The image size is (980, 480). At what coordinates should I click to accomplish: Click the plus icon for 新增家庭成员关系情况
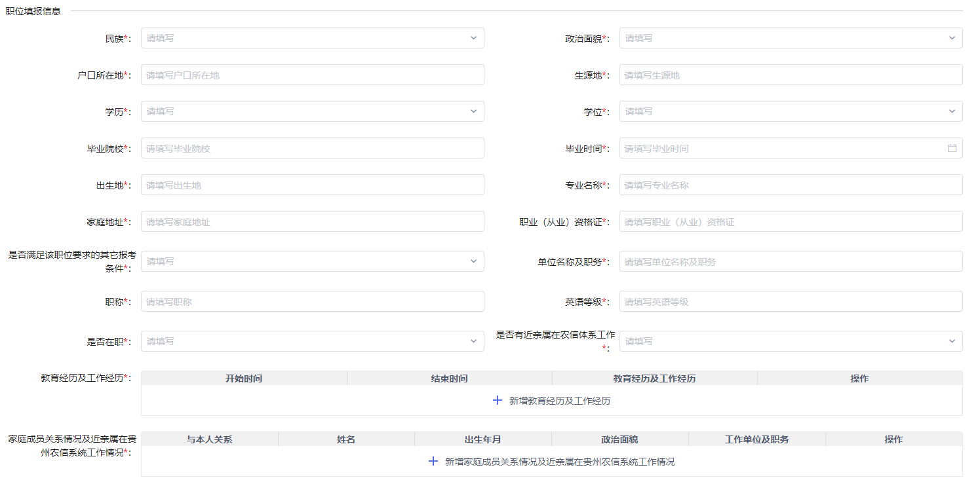pos(433,462)
